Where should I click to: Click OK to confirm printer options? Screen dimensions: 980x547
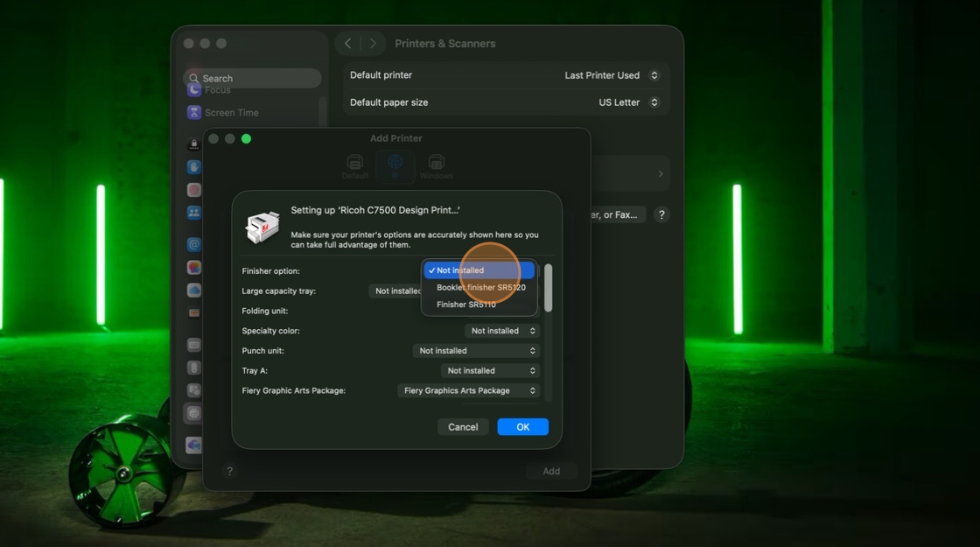point(522,427)
